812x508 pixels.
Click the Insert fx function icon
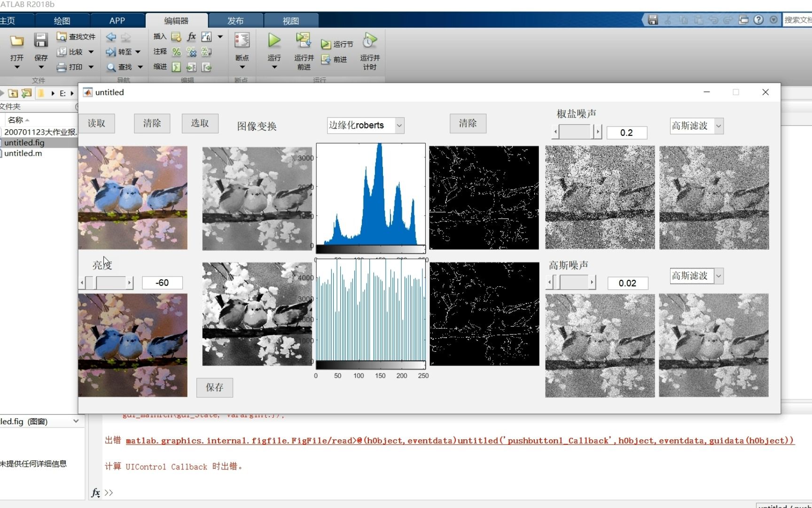coord(191,37)
